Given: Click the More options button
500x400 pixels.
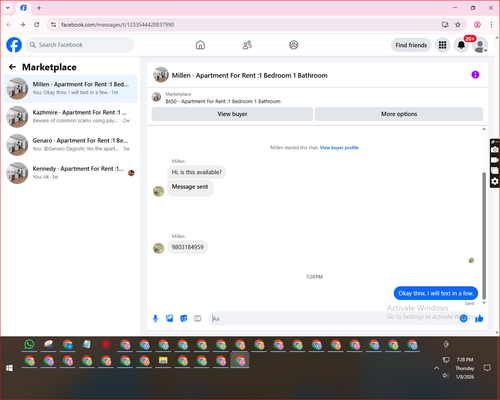Looking at the screenshot, I should (399, 114).
